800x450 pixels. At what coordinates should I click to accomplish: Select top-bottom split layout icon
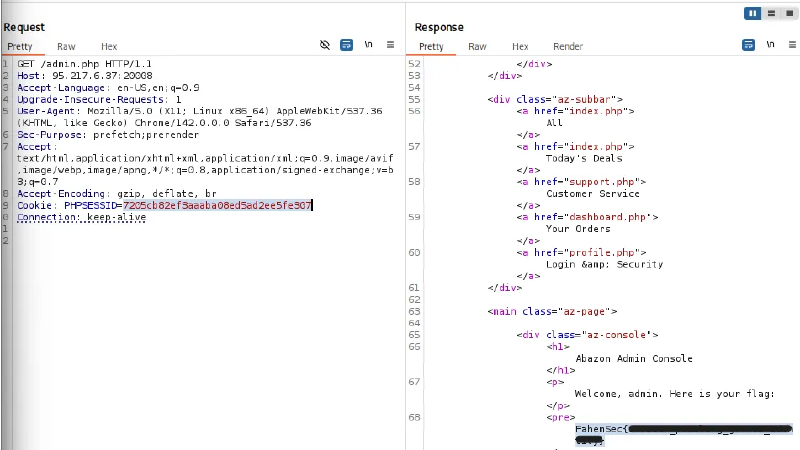[771, 13]
